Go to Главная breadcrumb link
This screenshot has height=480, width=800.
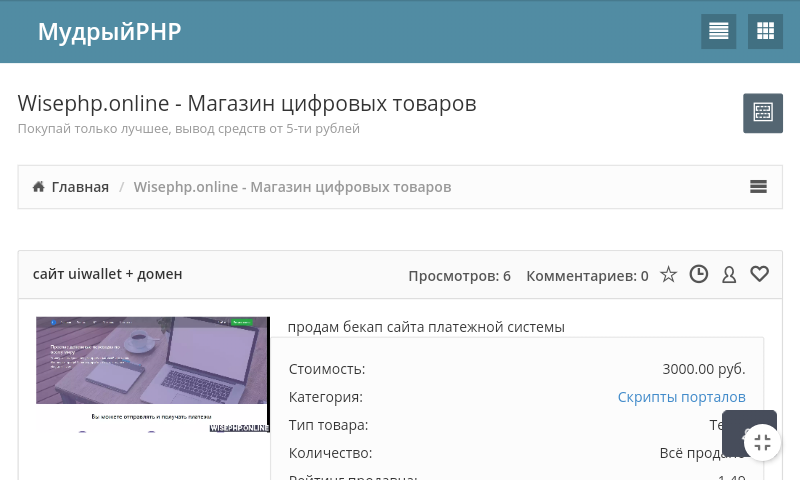coord(80,187)
